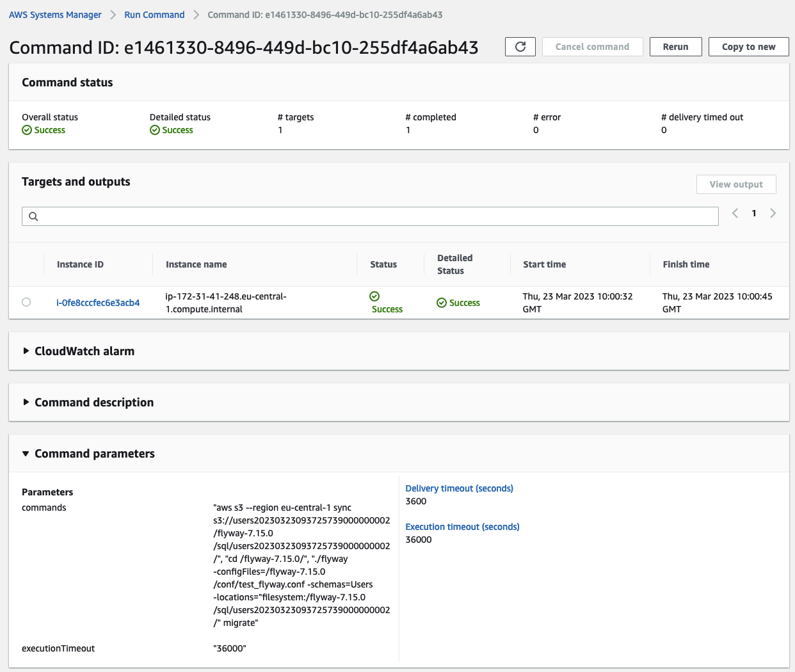Click the instance row Status check icon
Viewport: 795px width, 672px height.
[374, 296]
